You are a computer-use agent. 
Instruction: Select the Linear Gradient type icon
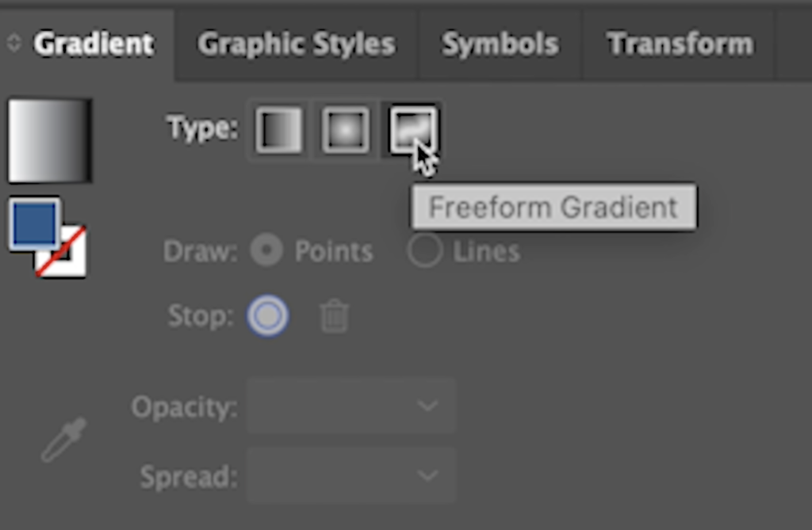coord(278,130)
